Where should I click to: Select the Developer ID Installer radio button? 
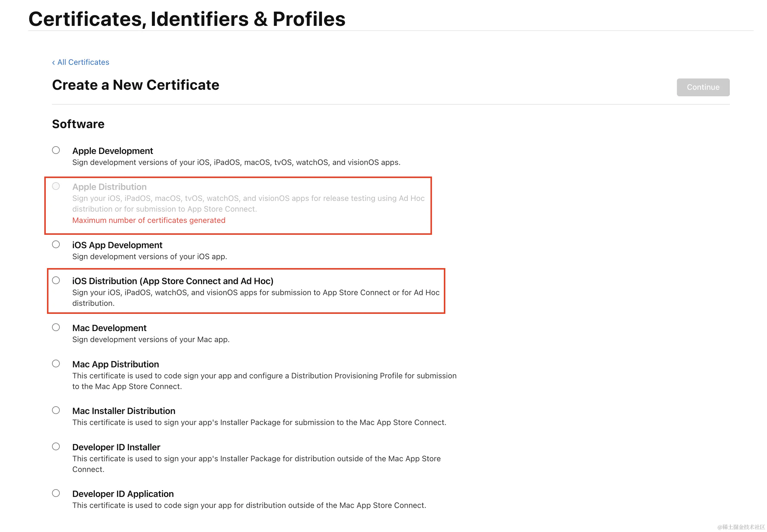click(56, 447)
